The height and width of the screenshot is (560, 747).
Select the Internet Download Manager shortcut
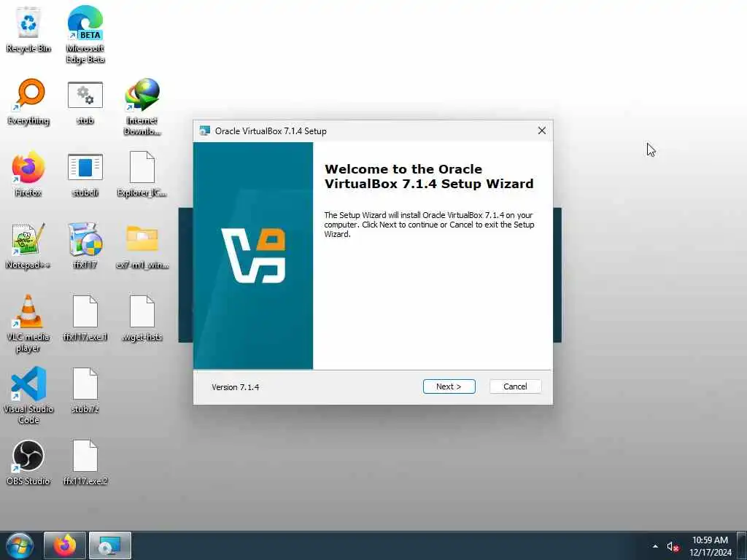[x=142, y=106]
